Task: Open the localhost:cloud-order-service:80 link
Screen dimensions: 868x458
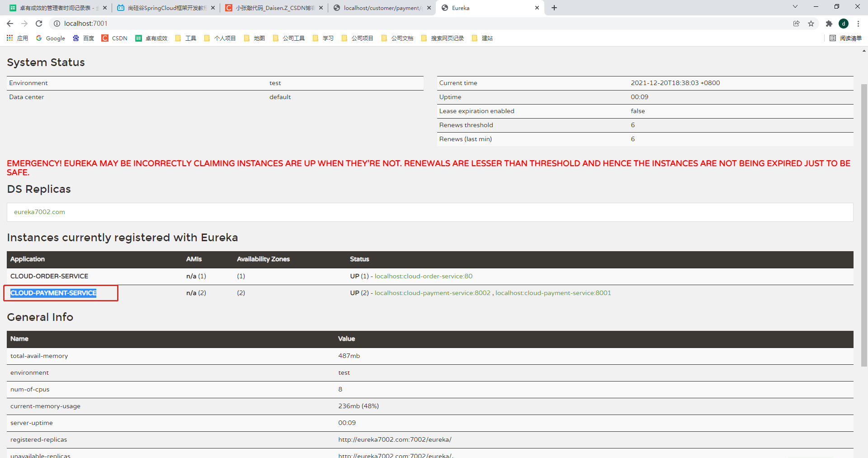Action: (x=424, y=276)
